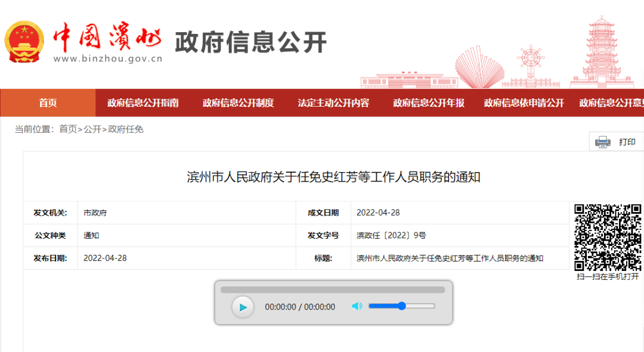Screen dimensions: 644x352
Task: Click the printer icon
Action: pos(602,142)
